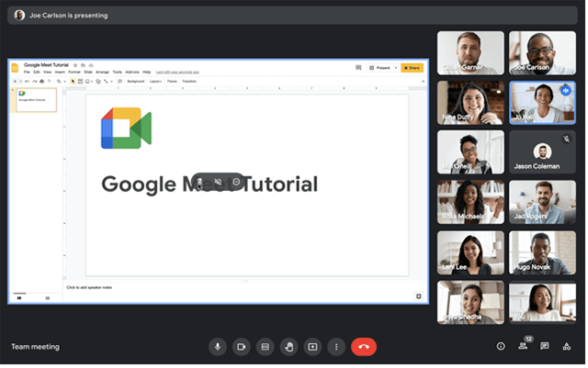Open the Tools menu in Slides
The image size is (588, 368).
pyautogui.click(x=118, y=72)
